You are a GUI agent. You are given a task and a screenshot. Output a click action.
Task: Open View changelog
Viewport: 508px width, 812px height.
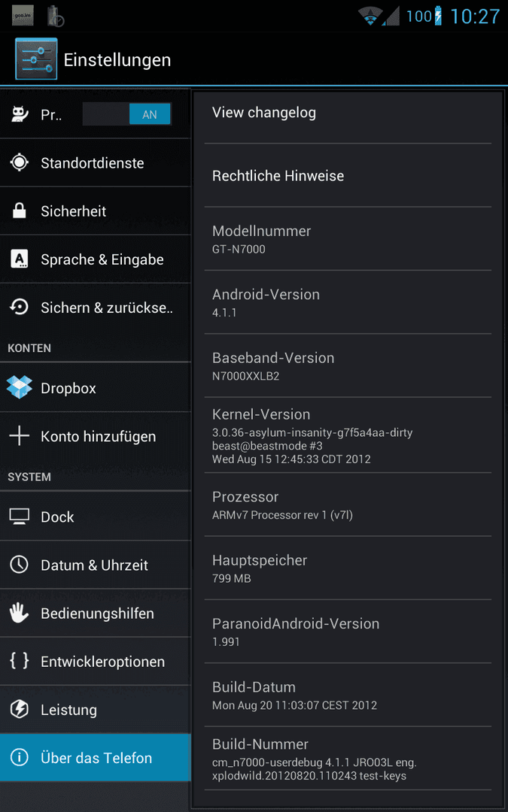(x=348, y=112)
